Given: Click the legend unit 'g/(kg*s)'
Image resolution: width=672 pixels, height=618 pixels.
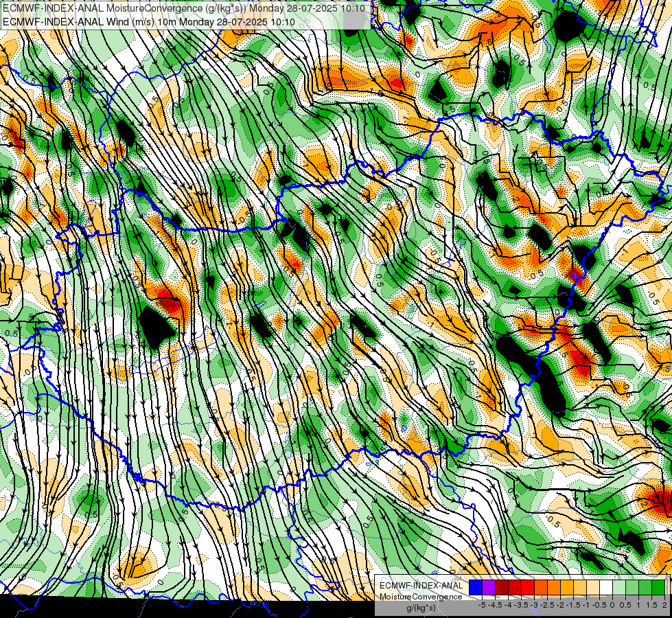Looking at the screenshot, I should (421, 608).
